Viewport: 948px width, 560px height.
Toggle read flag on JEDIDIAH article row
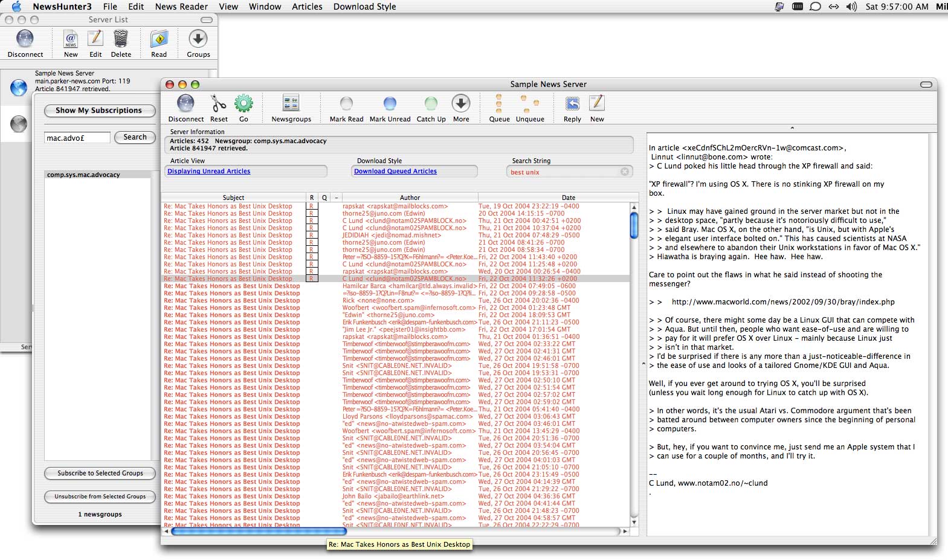[x=311, y=236]
